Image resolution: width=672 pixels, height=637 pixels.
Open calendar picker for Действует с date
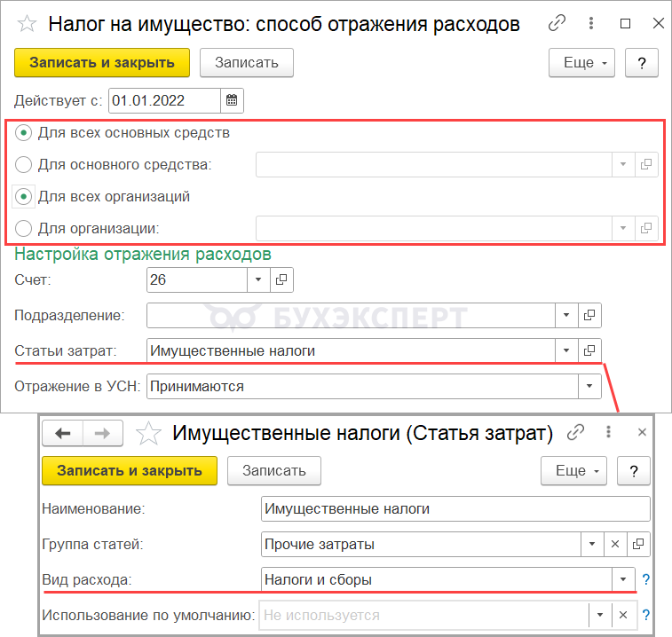232,100
